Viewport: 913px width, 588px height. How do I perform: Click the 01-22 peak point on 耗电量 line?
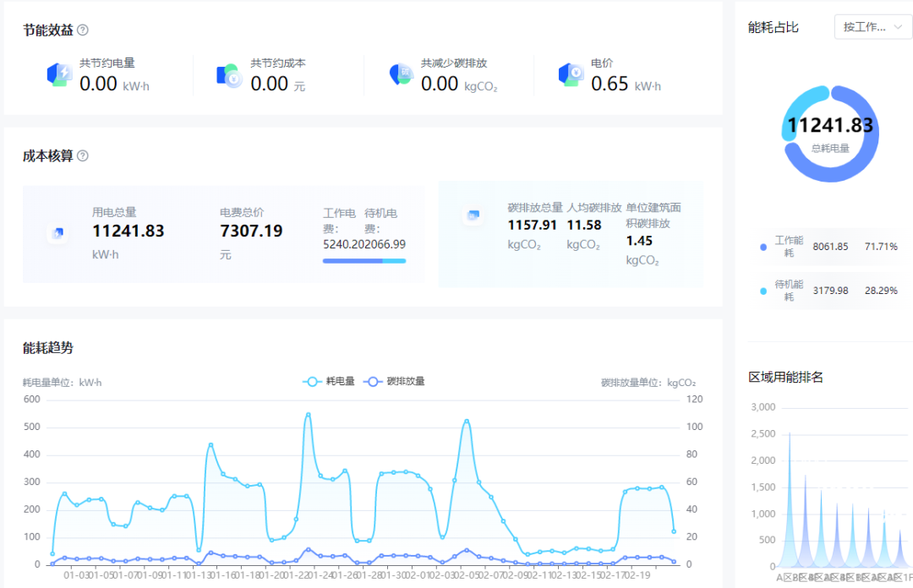pyautogui.click(x=308, y=415)
